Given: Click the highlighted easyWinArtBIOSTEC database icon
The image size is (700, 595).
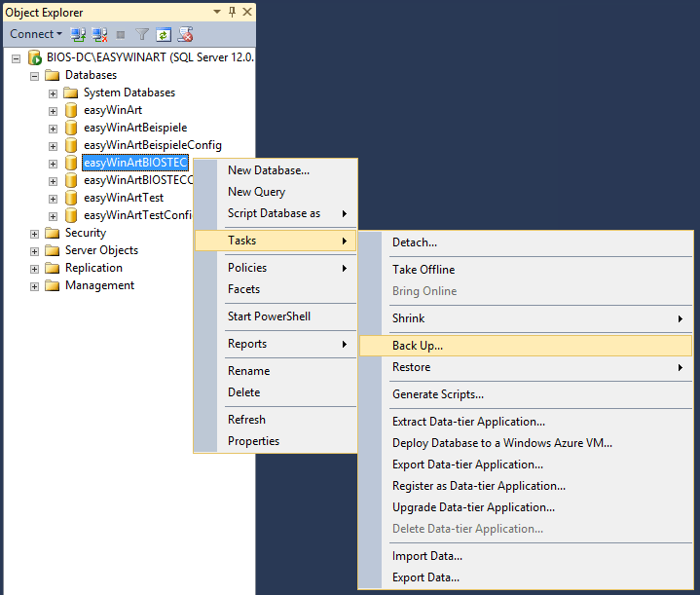Looking at the screenshot, I should point(70,163).
